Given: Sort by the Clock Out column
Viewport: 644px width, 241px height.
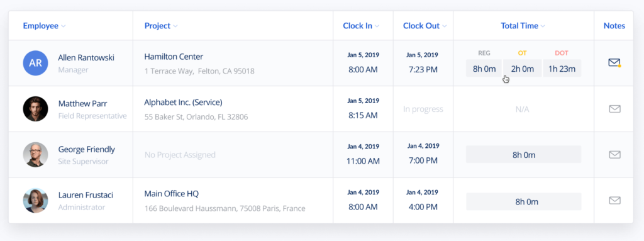Looking at the screenshot, I should (x=425, y=26).
